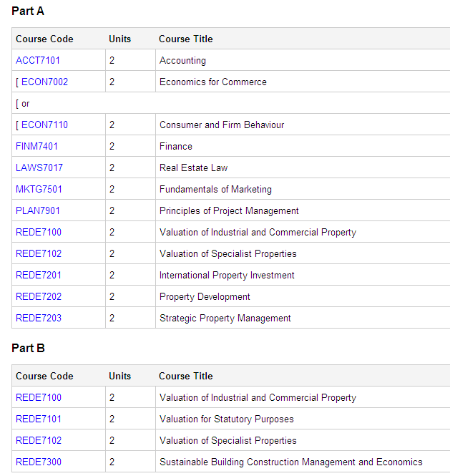Click the ECON7002 course code link

44,82
